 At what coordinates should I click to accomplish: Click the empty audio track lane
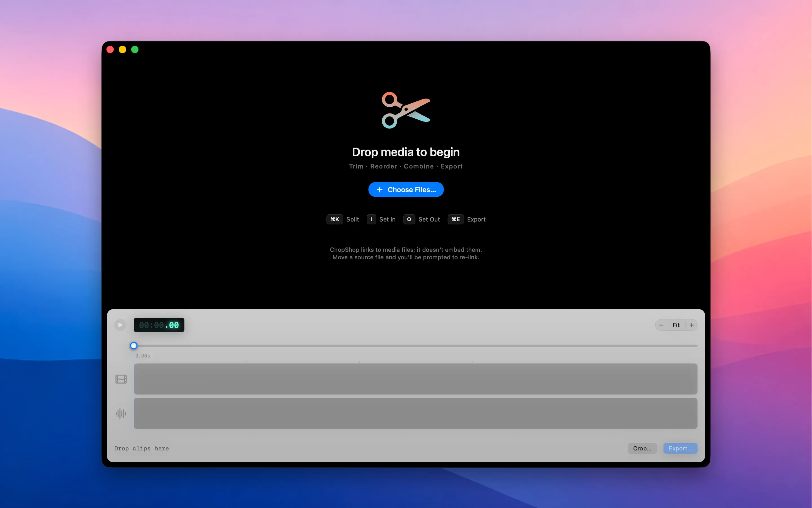[415, 413]
